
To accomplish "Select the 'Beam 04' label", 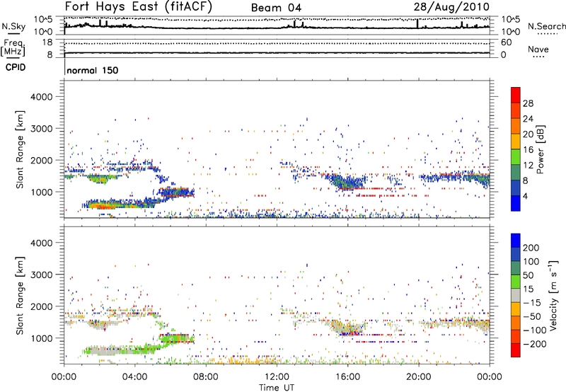I will [276, 8].
